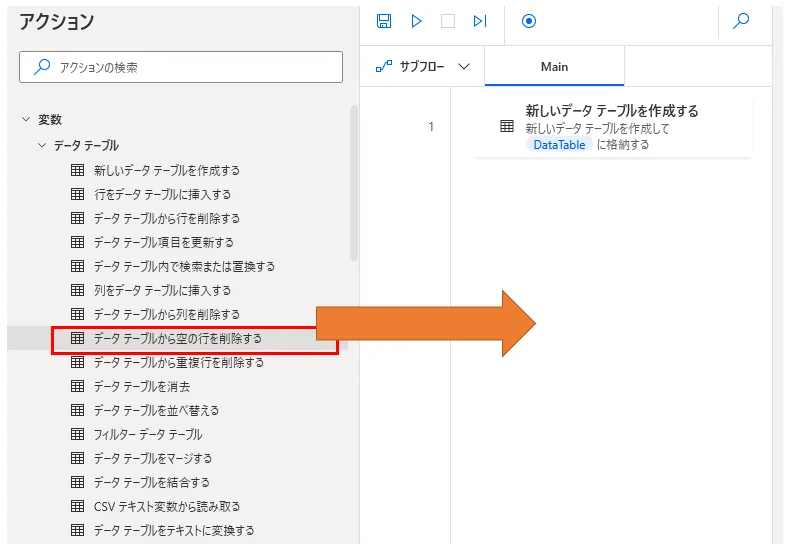Open the サブフロー dropdown
The width and height of the screenshot is (788, 548).
422,67
